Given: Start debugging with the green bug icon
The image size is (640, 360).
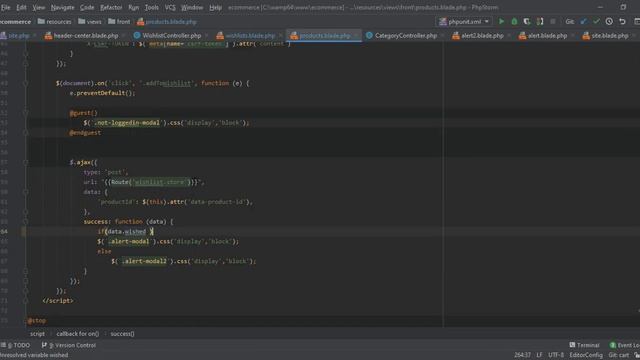Looking at the screenshot, I should pos(514,22).
